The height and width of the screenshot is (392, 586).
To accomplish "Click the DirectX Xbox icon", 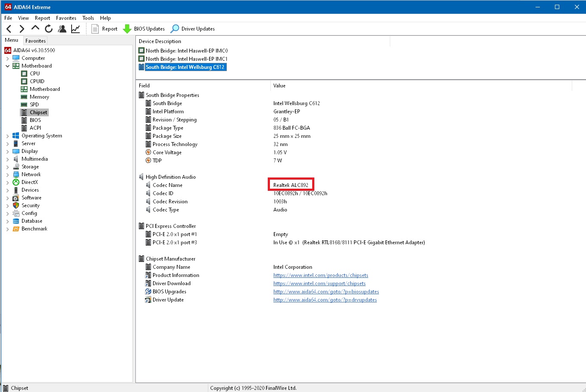I will coord(16,182).
